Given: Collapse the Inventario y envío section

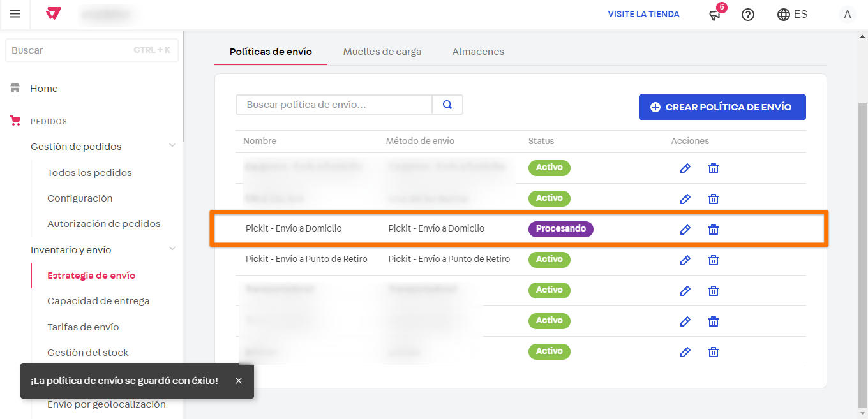Looking at the screenshot, I should 172,249.
